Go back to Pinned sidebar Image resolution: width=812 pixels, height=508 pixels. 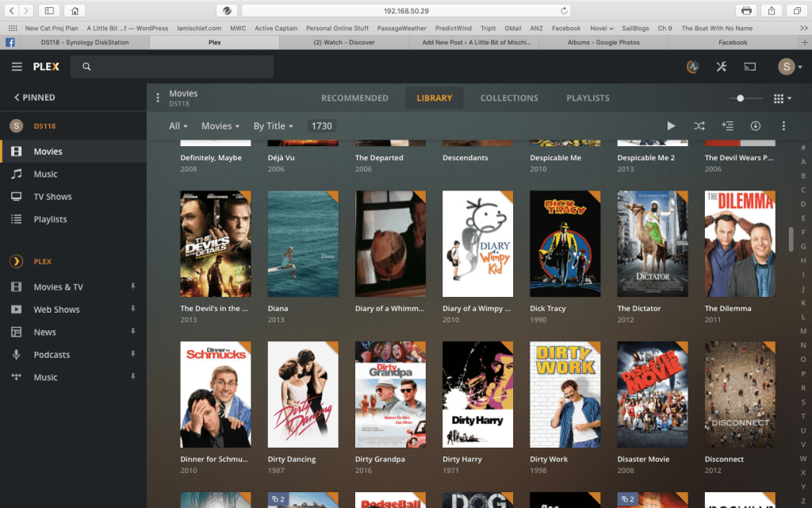pyautogui.click(x=34, y=98)
